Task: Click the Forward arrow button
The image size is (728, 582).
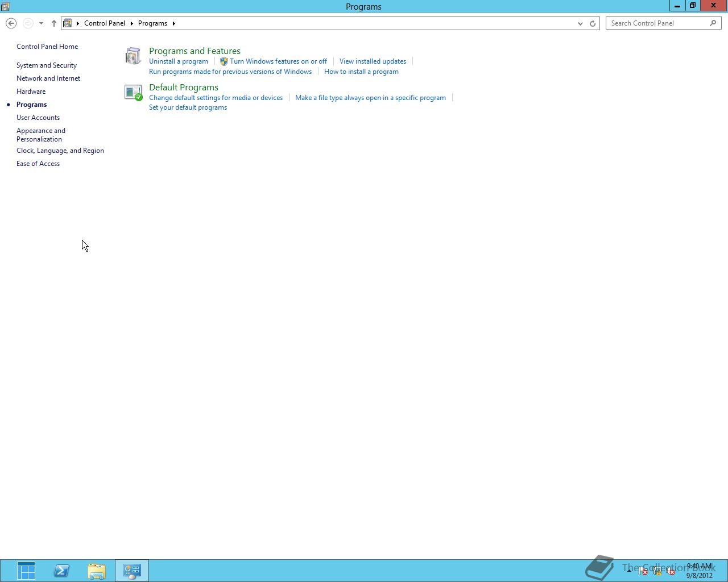Action: click(27, 23)
